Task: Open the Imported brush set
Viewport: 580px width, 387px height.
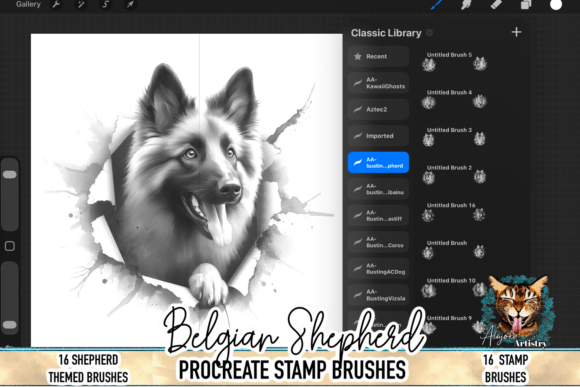Action: pos(378,136)
